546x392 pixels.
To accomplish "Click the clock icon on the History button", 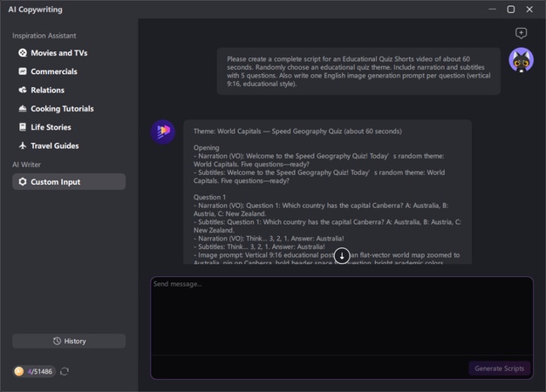I will (57, 341).
